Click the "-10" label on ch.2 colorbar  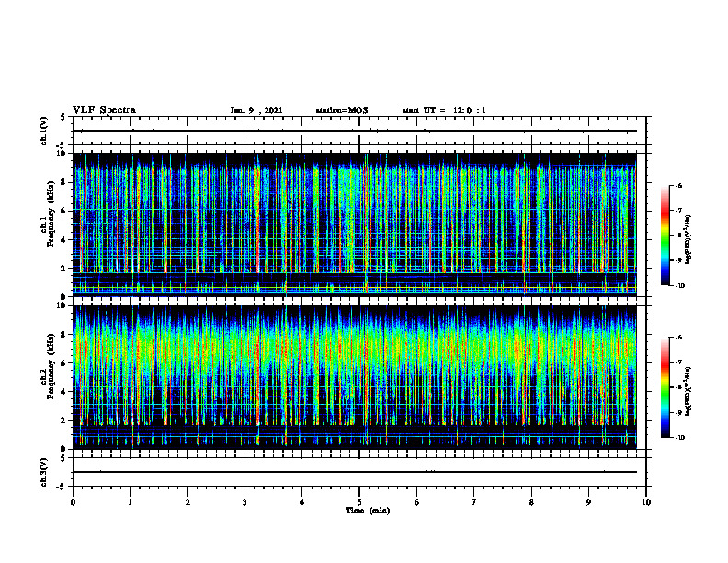[x=679, y=438]
